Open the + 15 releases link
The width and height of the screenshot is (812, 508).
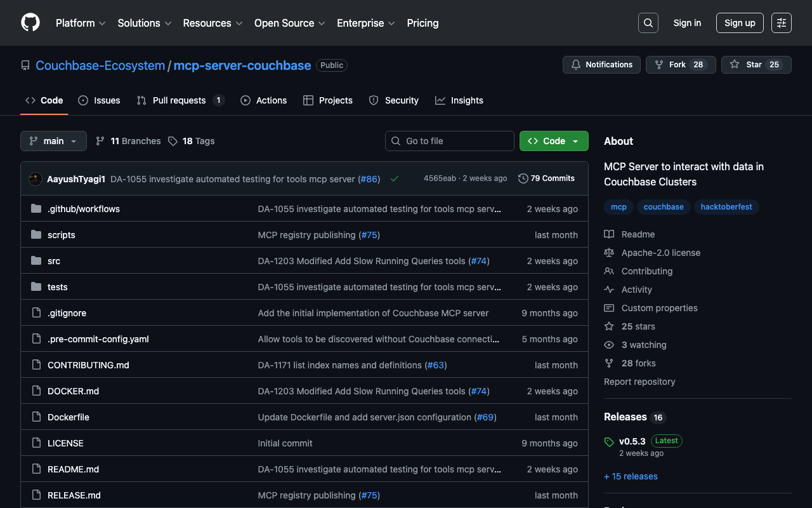(631, 476)
